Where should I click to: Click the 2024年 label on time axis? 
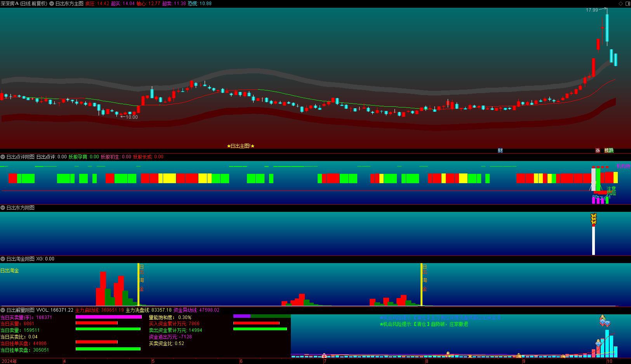tap(9, 361)
